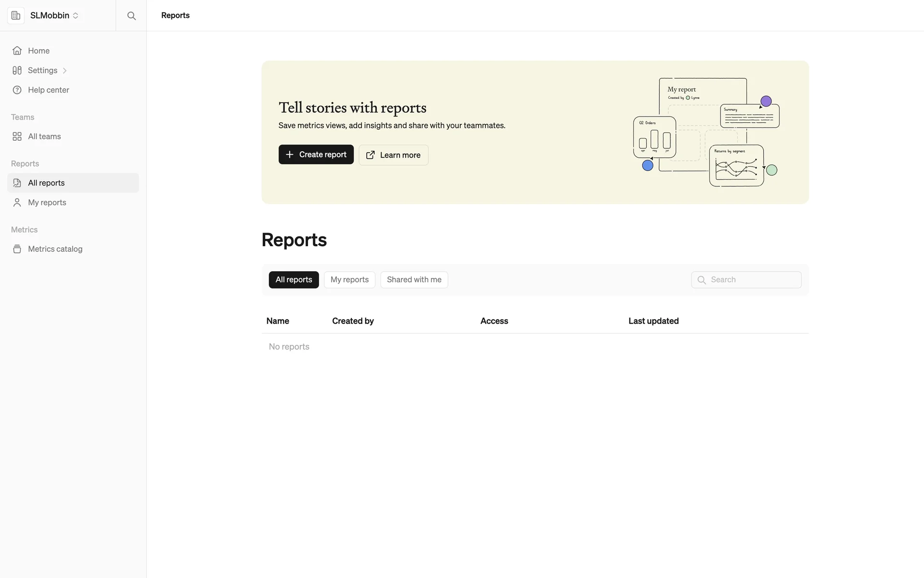This screenshot has width=924, height=578.
Task: Open Home from the sidebar
Action: (38, 51)
